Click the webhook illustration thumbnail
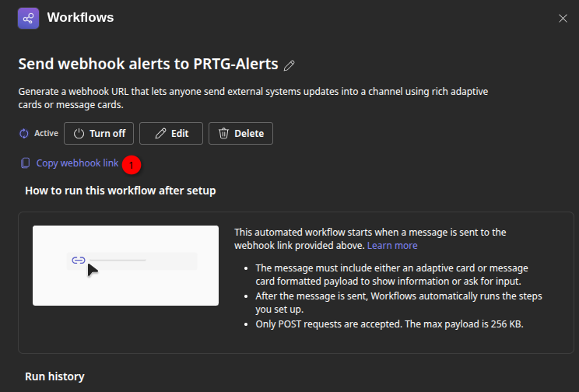The image size is (579, 392). point(125,265)
